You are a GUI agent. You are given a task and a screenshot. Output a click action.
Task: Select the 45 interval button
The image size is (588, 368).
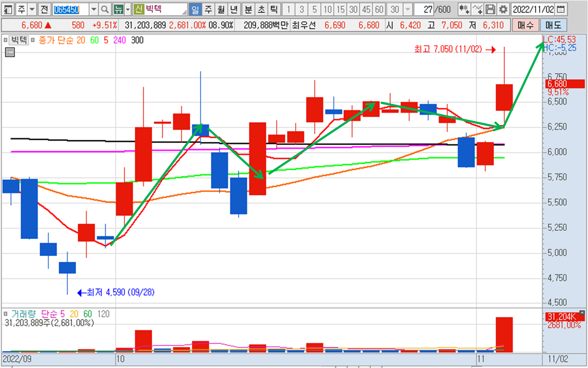click(x=366, y=9)
